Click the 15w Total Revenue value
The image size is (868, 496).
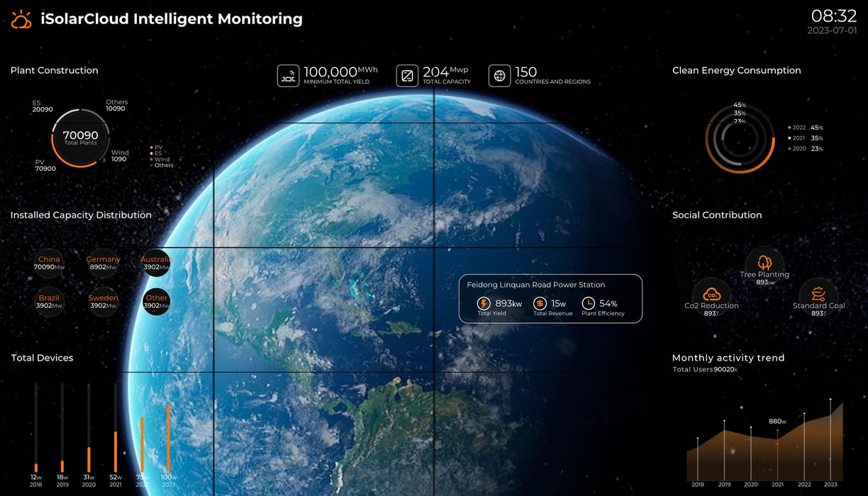pos(559,303)
